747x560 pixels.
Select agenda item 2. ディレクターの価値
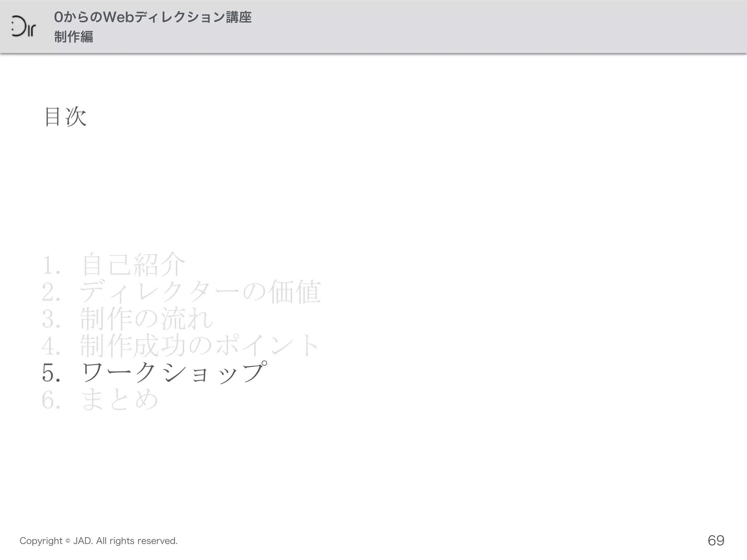coord(181,292)
